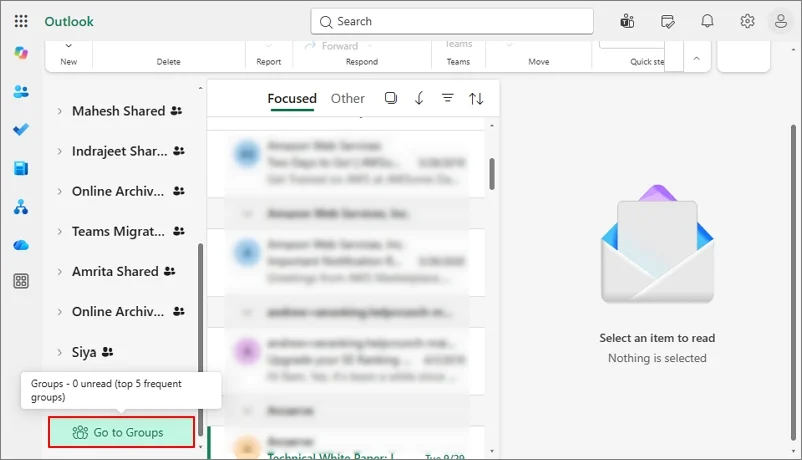Open the My Day calendar-check icon
This screenshot has height=460, width=802.
[x=667, y=21]
